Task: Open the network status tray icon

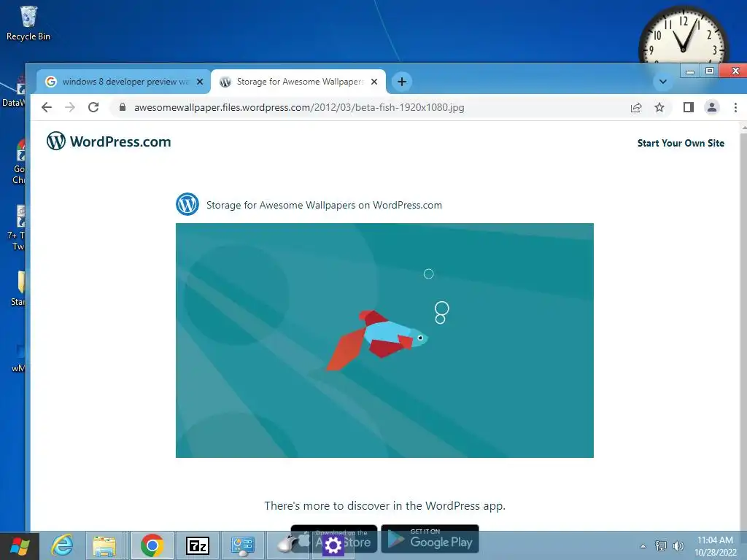Action: tap(661, 545)
